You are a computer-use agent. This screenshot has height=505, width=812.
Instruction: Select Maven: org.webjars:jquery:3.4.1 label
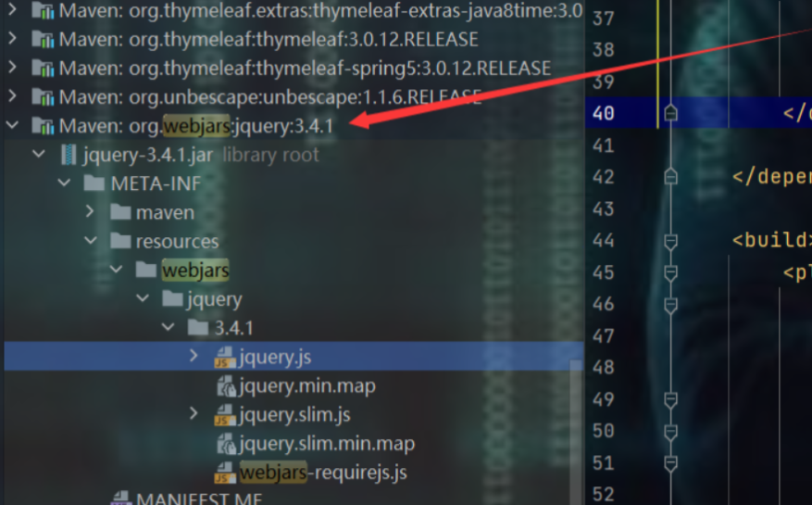pos(196,126)
